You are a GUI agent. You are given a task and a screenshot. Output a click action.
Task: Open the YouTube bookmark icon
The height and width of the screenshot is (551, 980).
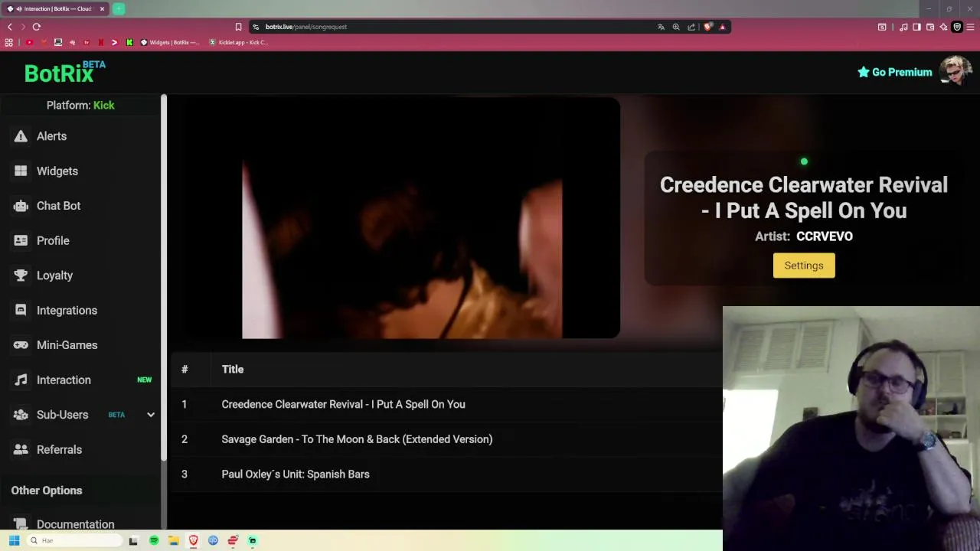point(29,42)
